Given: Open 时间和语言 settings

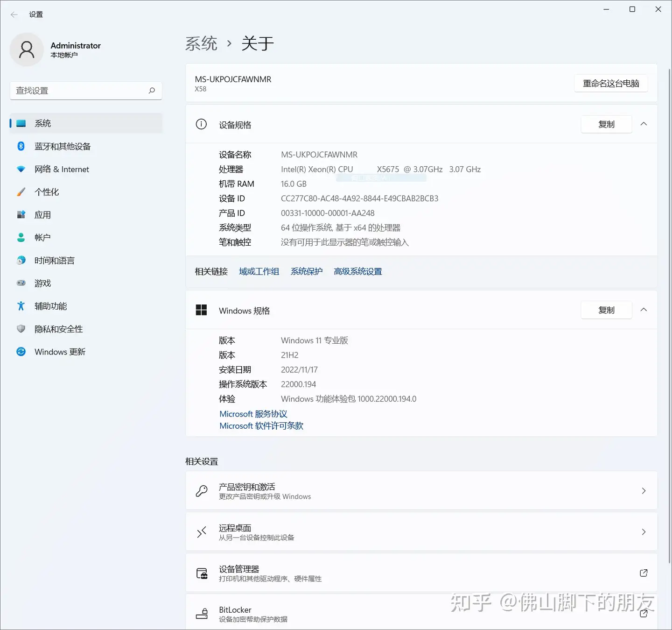Looking at the screenshot, I should 86,260.
